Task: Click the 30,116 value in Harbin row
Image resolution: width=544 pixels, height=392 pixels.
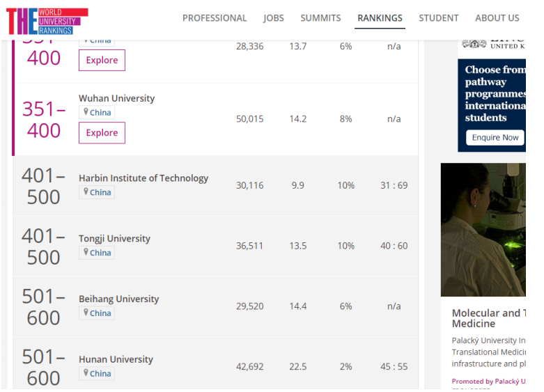Action: pos(250,186)
